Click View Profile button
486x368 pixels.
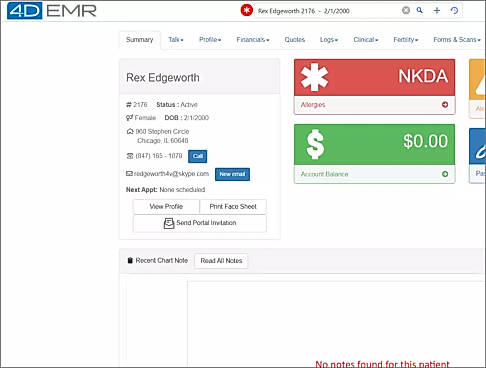point(166,207)
